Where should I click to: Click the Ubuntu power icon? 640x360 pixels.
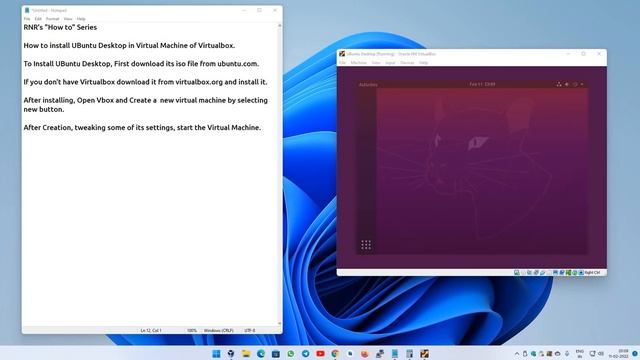click(x=575, y=84)
